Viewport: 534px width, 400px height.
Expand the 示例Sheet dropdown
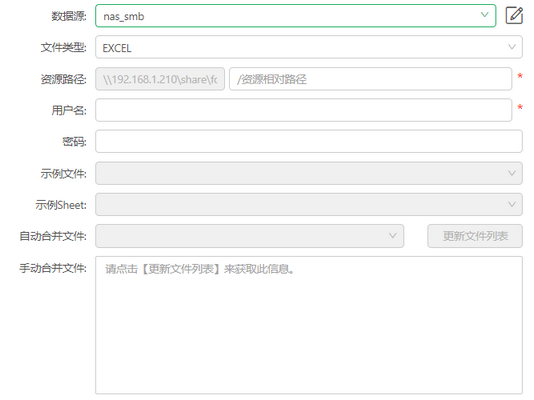click(x=309, y=205)
